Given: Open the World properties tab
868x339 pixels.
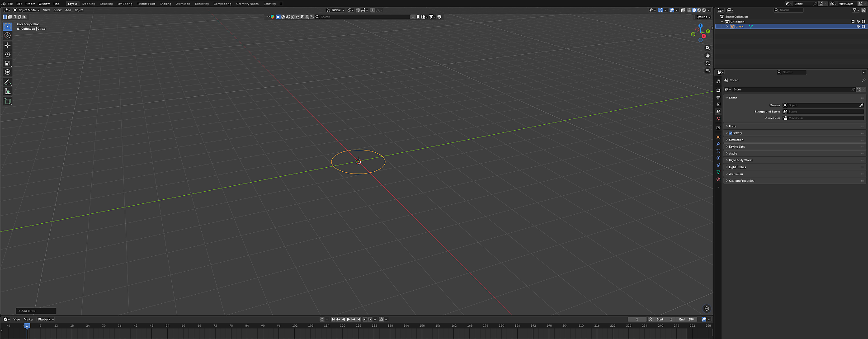Looking at the screenshot, I should (718, 119).
